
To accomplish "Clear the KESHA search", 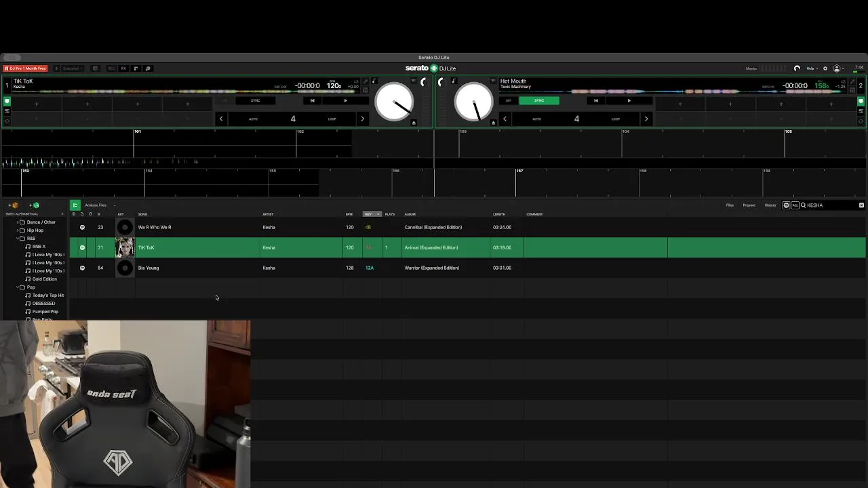I will tap(861, 205).
